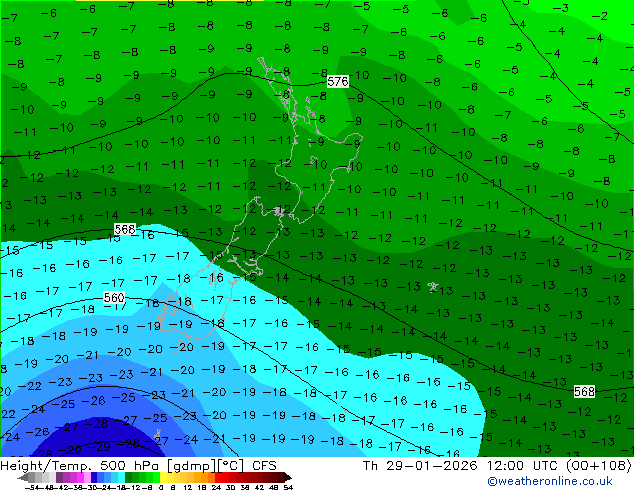The height and width of the screenshot is (490, 634).
Task: Click the 24 label on the legend scale
Action: (216, 487)
